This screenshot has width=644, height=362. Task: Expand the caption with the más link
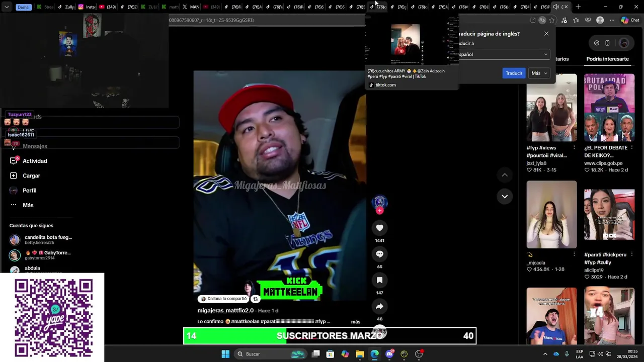[356, 322]
